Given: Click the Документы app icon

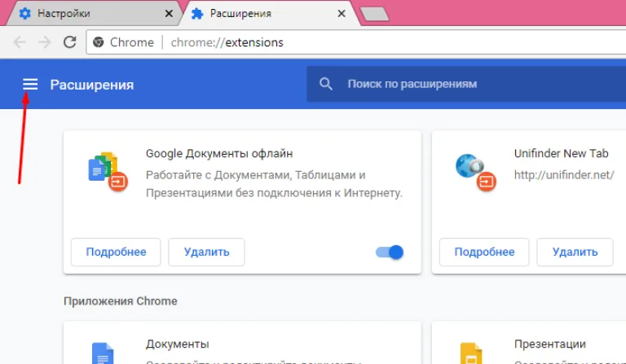Looking at the screenshot, I should click(x=103, y=353).
